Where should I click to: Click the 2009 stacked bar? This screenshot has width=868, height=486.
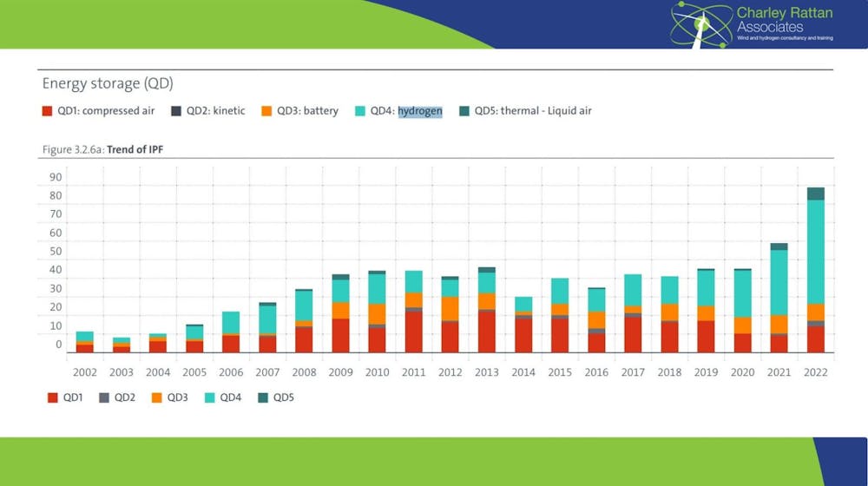coord(340,313)
